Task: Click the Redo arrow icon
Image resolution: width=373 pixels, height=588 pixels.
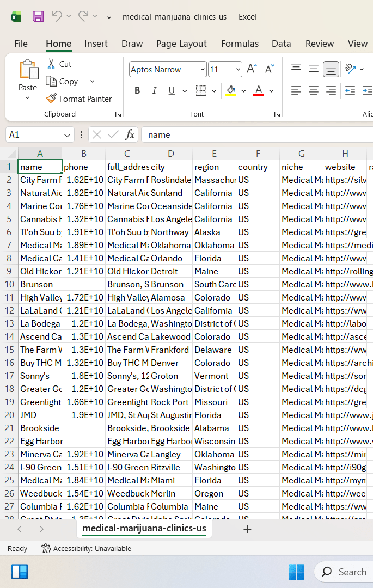Action: pyautogui.click(x=83, y=16)
